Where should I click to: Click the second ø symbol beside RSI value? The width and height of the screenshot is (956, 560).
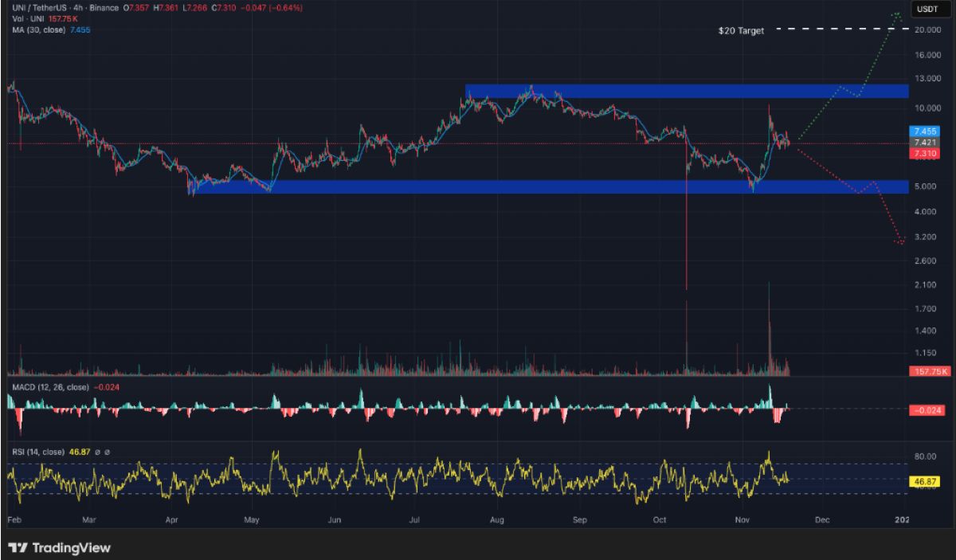click(108, 452)
